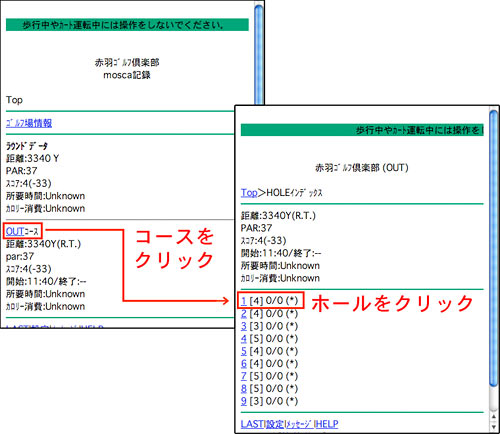Viewport: 500px width, 434px height.
Task: Click the right window scrollbar thumb
Action: point(494,248)
